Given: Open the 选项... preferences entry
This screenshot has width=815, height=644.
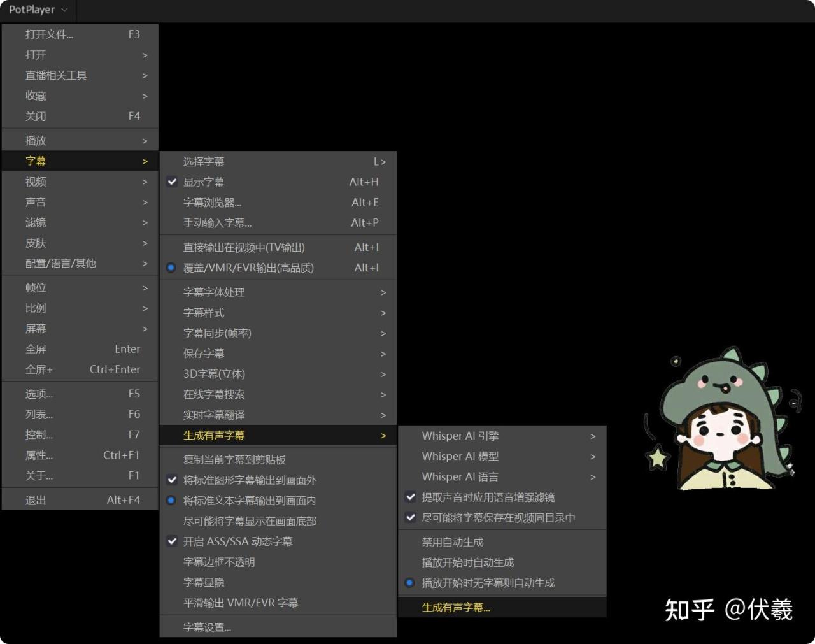Looking at the screenshot, I should [x=39, y=394].
